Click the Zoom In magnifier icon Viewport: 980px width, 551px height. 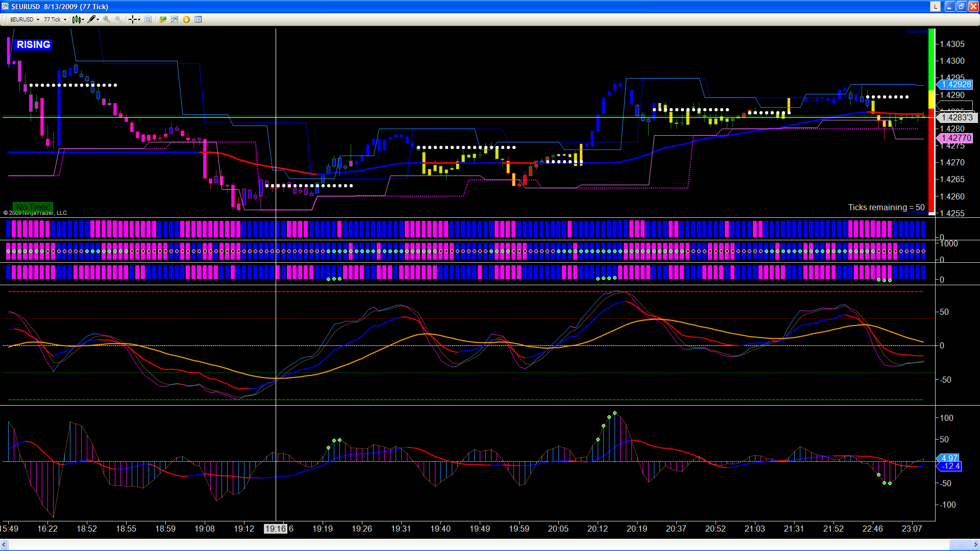coord(107,19)
